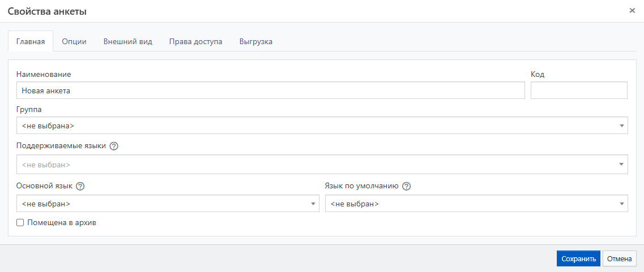Image resolution: width=644 pixels, height=272 pixels.
Task: Open the Внешний вид tab
Action: pos(128,41)
